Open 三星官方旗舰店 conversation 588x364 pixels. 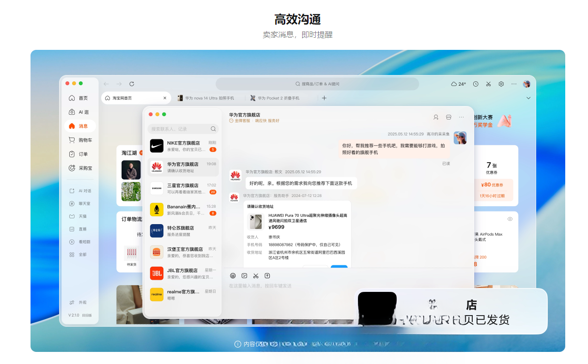coord(183,188)
